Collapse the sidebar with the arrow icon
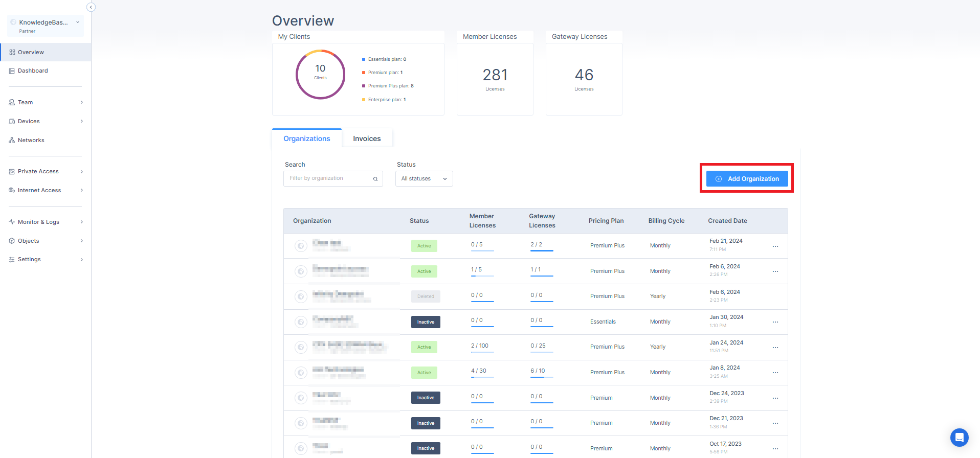Screen dimensions: 980x458 click(91, 7)
